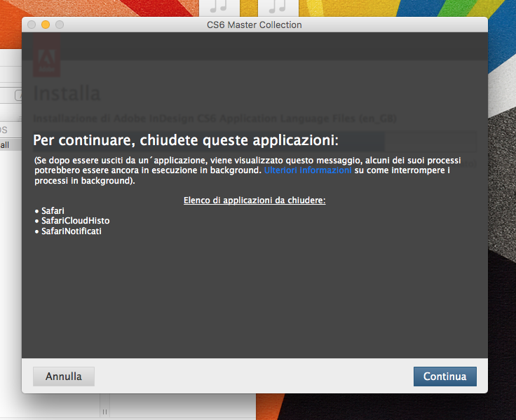Viewport: 516px width, 420px height.
Task: Click the Annulla button
Action: pyautogui.click(x=64, y=377)
